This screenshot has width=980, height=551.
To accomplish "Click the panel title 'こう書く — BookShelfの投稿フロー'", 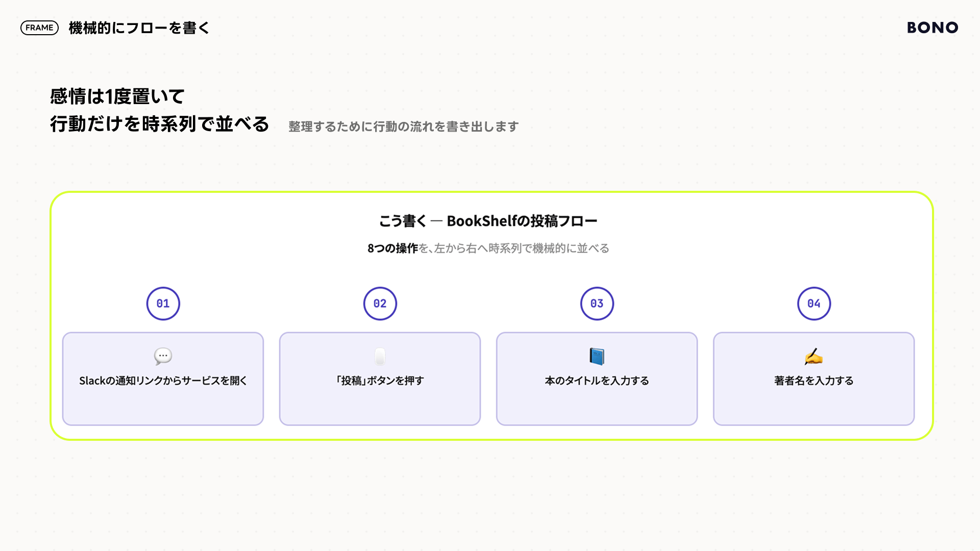I will (488, 221).
